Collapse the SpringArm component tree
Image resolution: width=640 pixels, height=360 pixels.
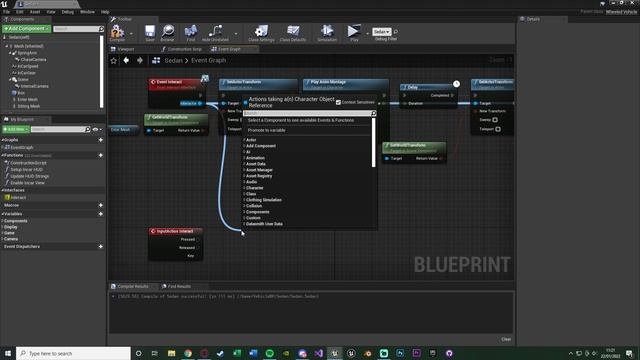tap(10, 53)
